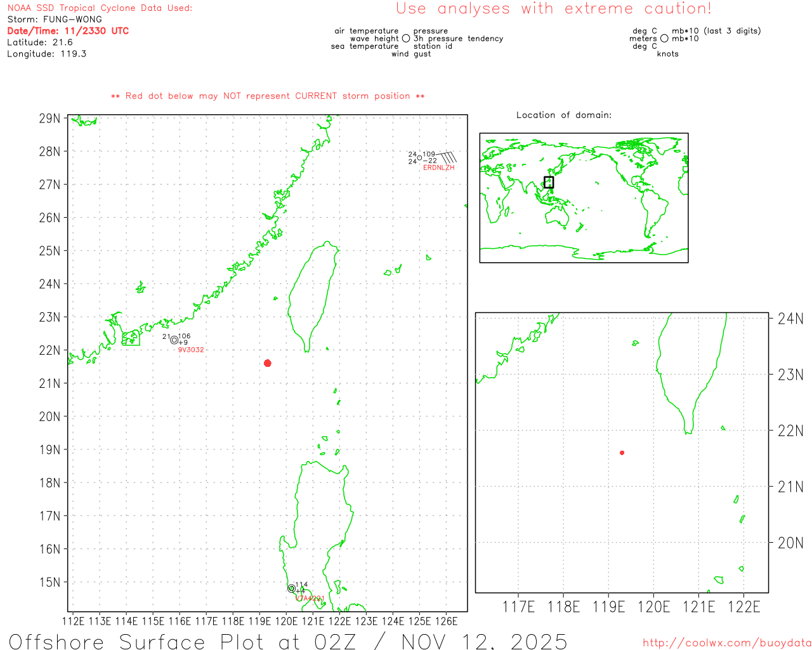Click the red 9V3032 station ID label

click(190, 350)
